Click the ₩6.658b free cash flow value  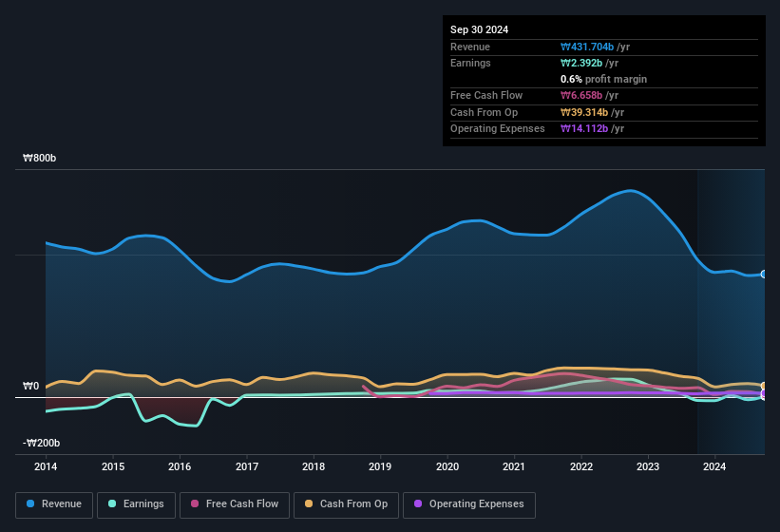click(581, 95)
